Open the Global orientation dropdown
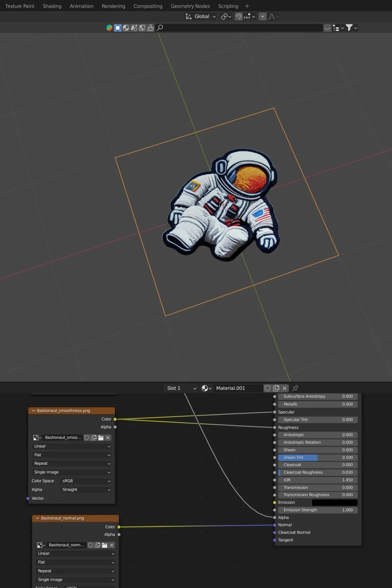The width and height of the screenshot is (392, 588). (x=205, y=16)
